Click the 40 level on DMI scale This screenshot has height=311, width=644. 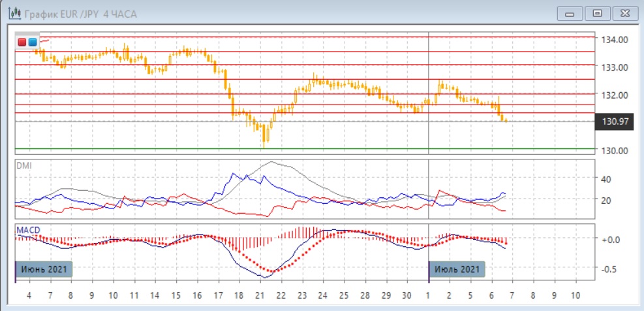(605, 179)
